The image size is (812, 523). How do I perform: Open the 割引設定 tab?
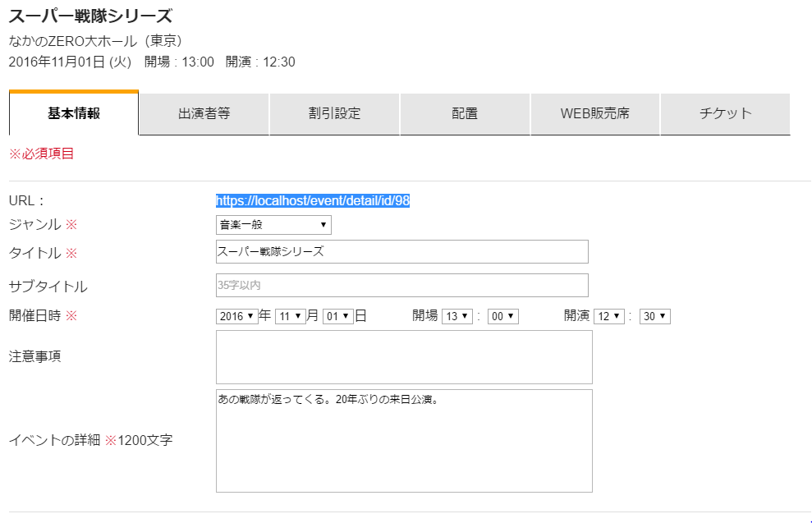[x=333, y=115]
